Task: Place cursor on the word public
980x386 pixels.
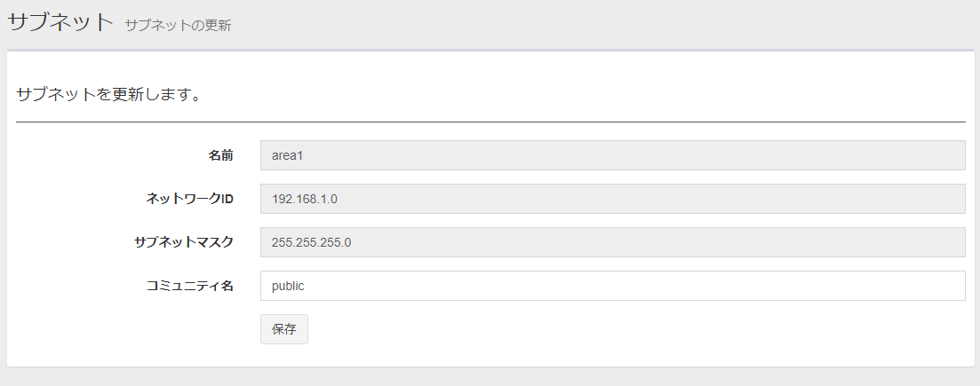Action: pyautogui.click(x=288, y=287)
